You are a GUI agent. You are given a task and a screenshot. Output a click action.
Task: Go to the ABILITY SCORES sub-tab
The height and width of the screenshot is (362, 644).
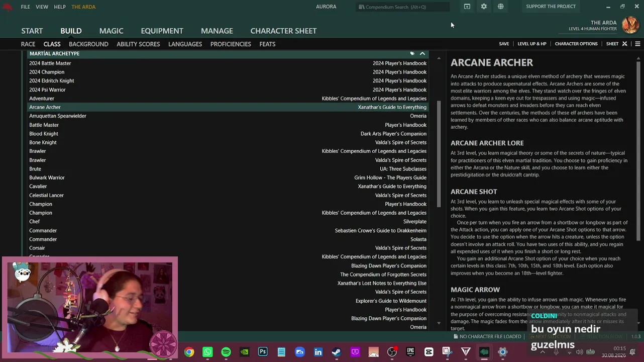(x=138, y=44)
